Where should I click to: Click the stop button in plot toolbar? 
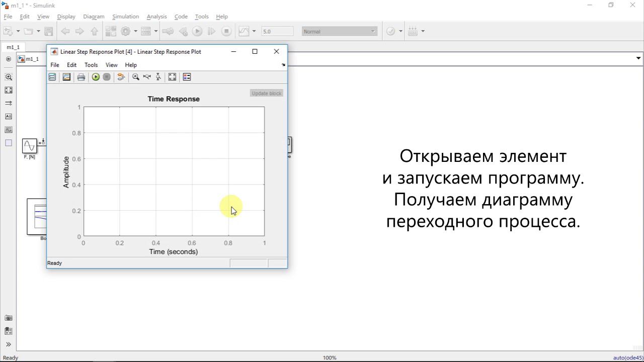point(107,77)
